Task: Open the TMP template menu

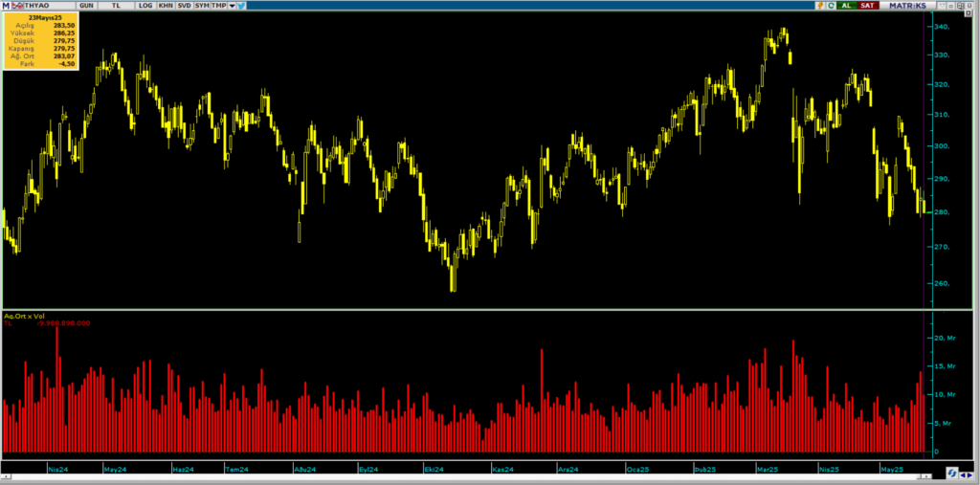Action: coord(219,6)
